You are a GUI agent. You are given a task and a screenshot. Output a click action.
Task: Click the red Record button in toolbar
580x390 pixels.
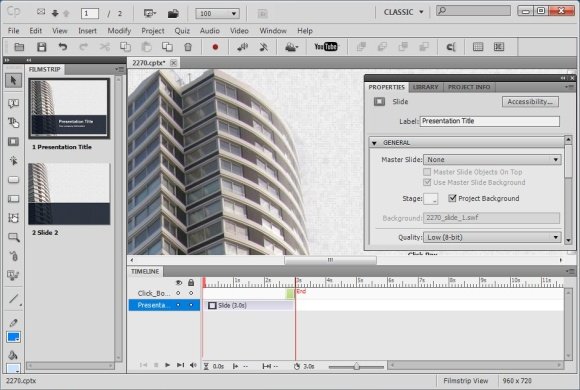coord(215,47)
